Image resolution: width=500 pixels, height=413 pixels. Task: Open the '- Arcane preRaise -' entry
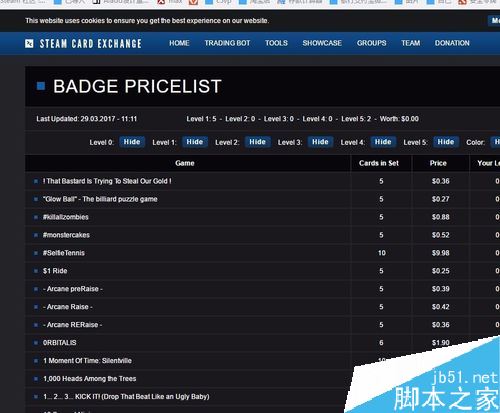point(73,289)
